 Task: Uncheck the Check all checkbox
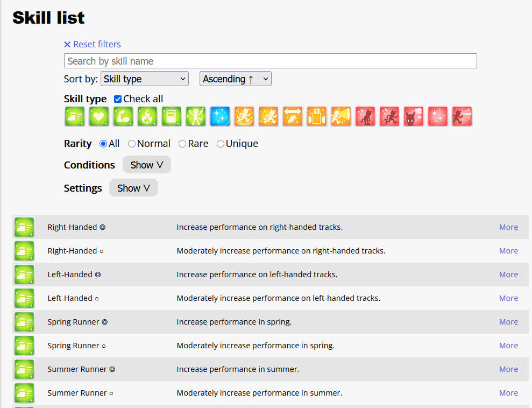click(118, 99)
